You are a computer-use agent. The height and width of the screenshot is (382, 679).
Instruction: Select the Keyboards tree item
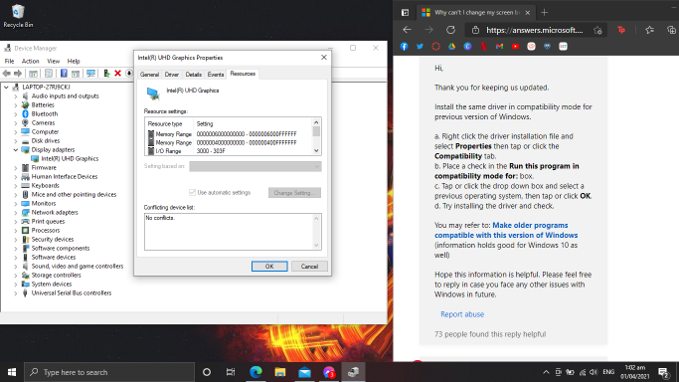point(45,185)
